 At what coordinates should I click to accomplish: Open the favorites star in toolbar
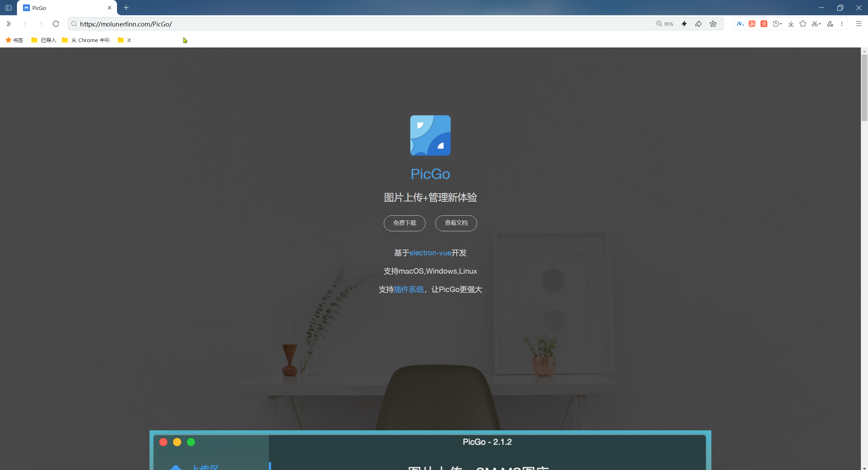(803, 24)
